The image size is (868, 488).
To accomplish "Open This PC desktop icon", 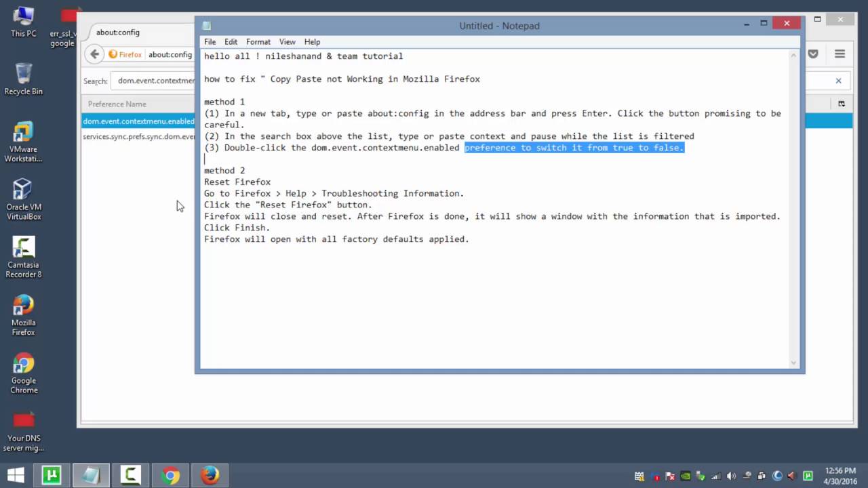I will point(23,22).
